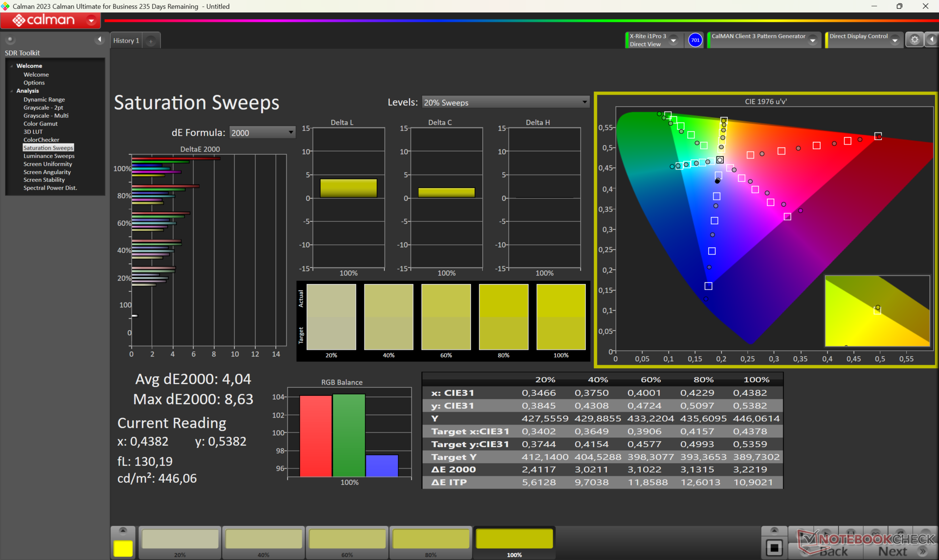The image size is (939, 560).
Task: Select Luminance Sweeps in the sidebar
Action: [49, 156]
